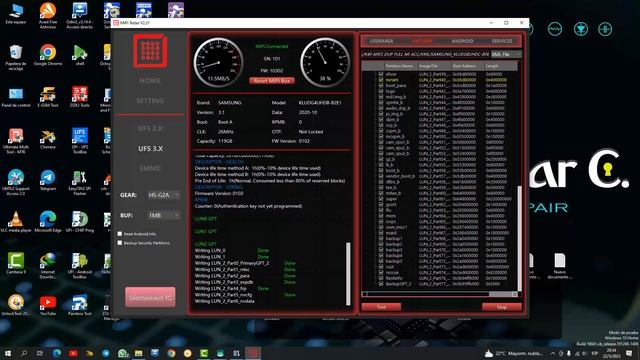
Task: Open the GEAR HS-G2A dropdown
Action: point(163,195)
